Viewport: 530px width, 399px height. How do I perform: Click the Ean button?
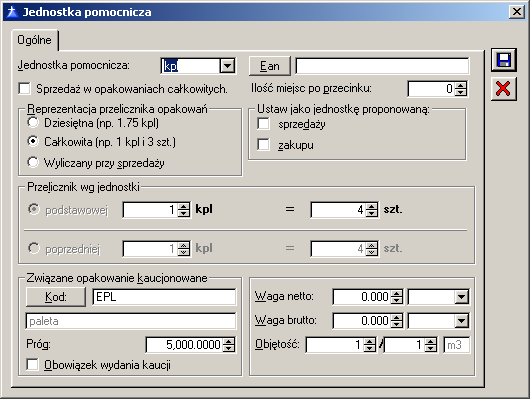[x=270, y=66]
